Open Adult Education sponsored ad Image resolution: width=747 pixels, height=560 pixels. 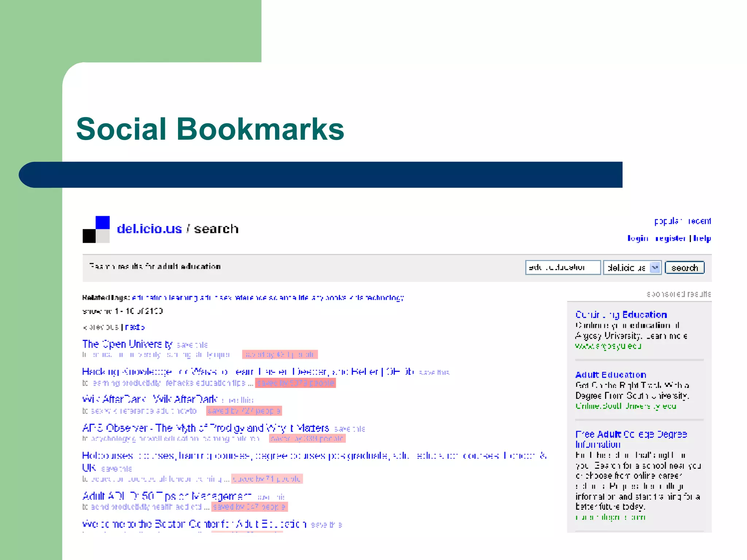pos(611,375)
